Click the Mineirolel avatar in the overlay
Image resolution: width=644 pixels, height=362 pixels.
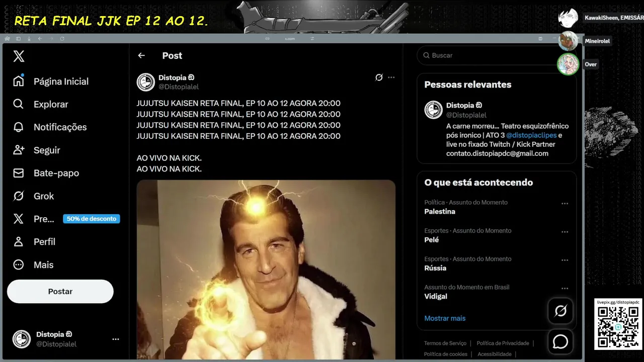click(568, 41)
